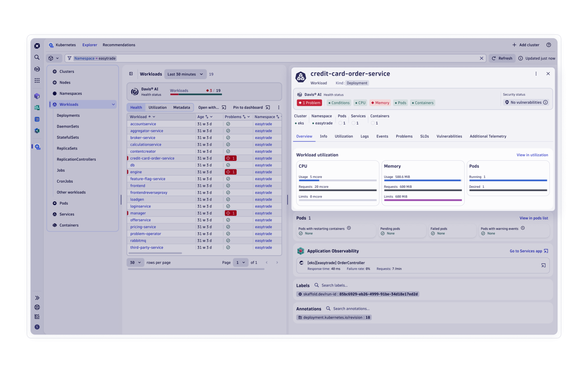The width and height of the screenshot is (588, 373).
Task: Click Go to Services app link
Action: coord(529,251)
